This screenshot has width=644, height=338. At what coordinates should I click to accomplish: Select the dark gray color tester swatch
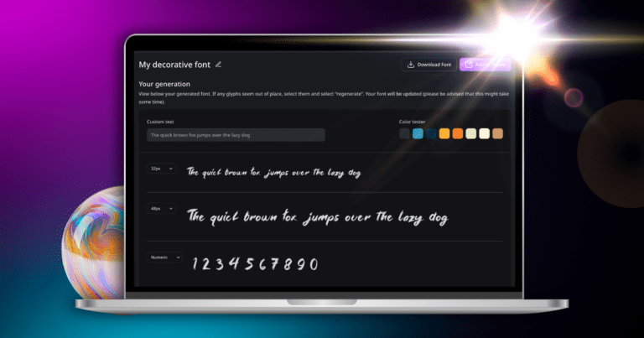[404, 133]
